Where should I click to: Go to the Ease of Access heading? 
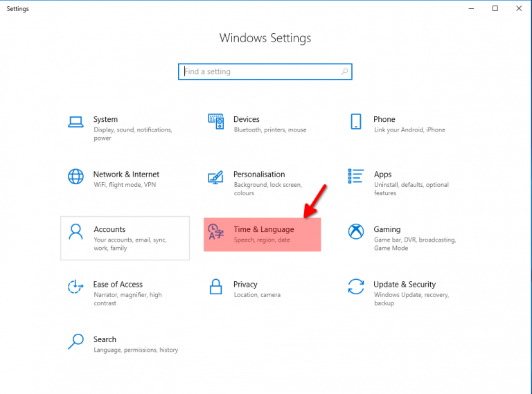coord(118,284)
